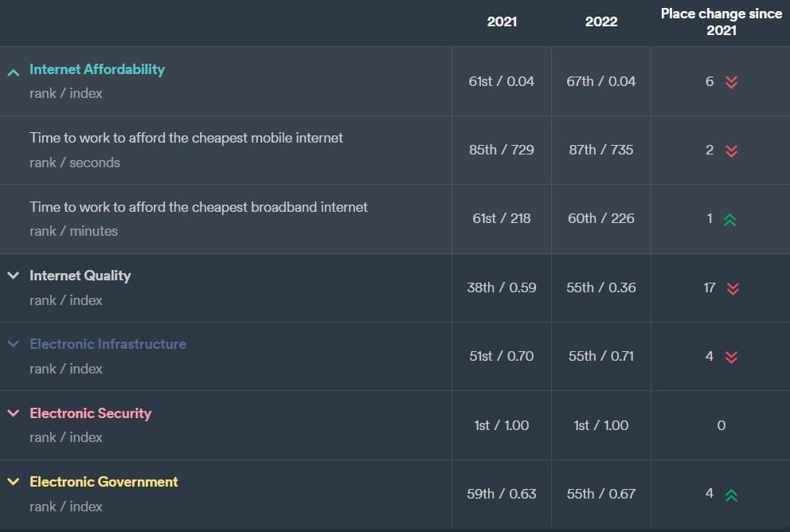Select the 2021 column header
The width and height of the screenshot is (790, 532).
pos(502,22)
